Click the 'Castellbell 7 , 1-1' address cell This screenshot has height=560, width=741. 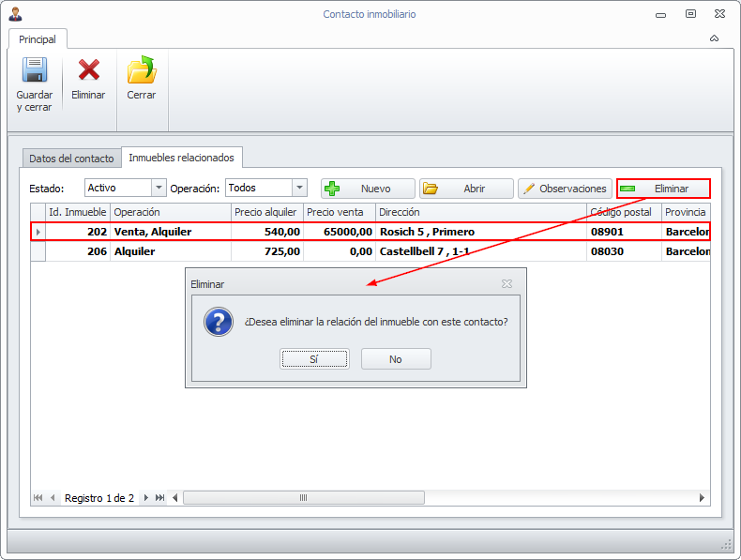[x=481, y=251]
